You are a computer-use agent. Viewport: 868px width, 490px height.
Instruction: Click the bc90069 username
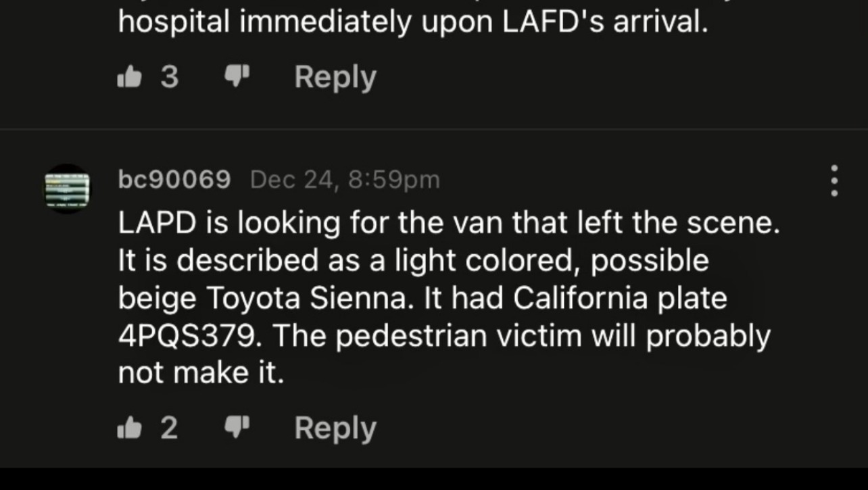174,180
